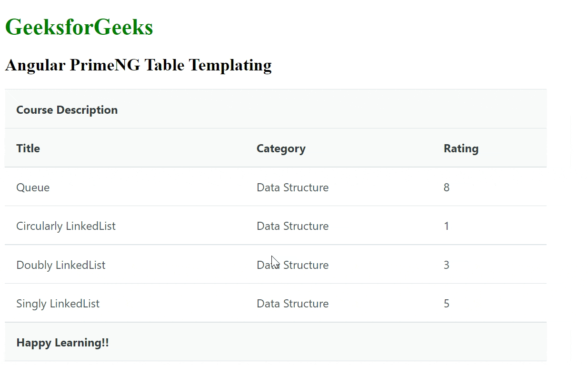Select the Singly LinkedList title cell
The height and width of the screenshot is (365, 588).
58,304
